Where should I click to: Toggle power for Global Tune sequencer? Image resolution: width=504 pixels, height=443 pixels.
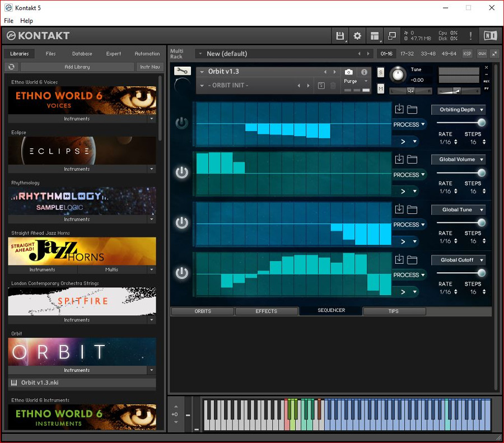[x=181, y=223]
